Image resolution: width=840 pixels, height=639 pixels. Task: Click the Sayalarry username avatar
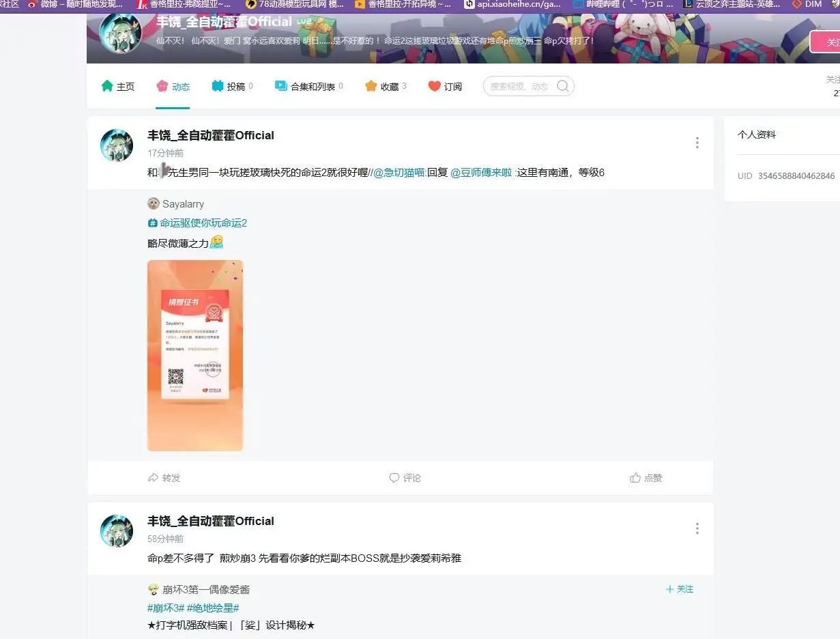pos(154,203)
